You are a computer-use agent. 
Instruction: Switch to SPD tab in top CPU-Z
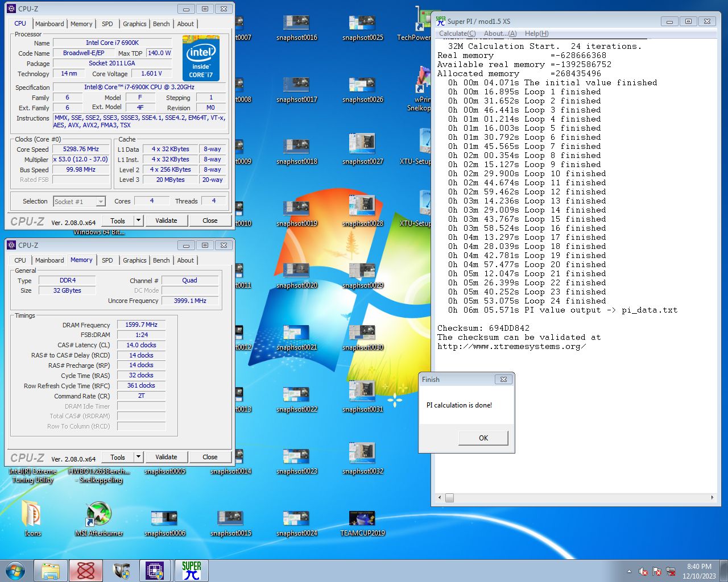tap(107, 24)
